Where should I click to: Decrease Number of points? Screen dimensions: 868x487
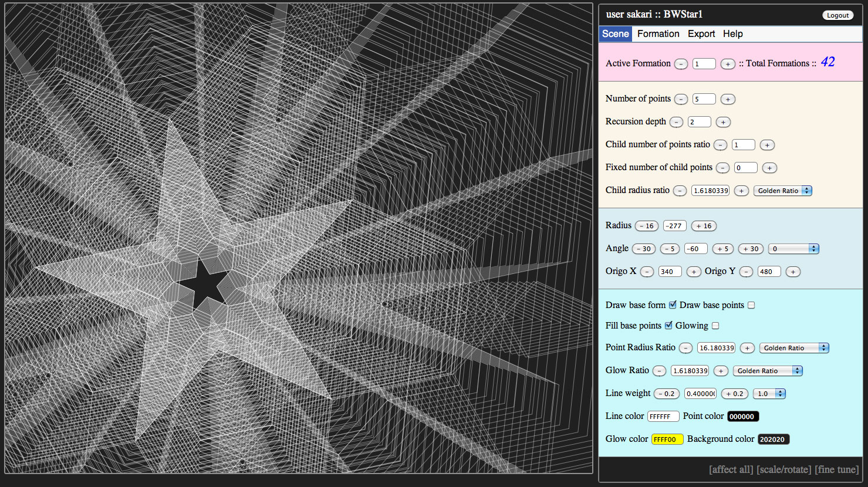coord(681,99)
